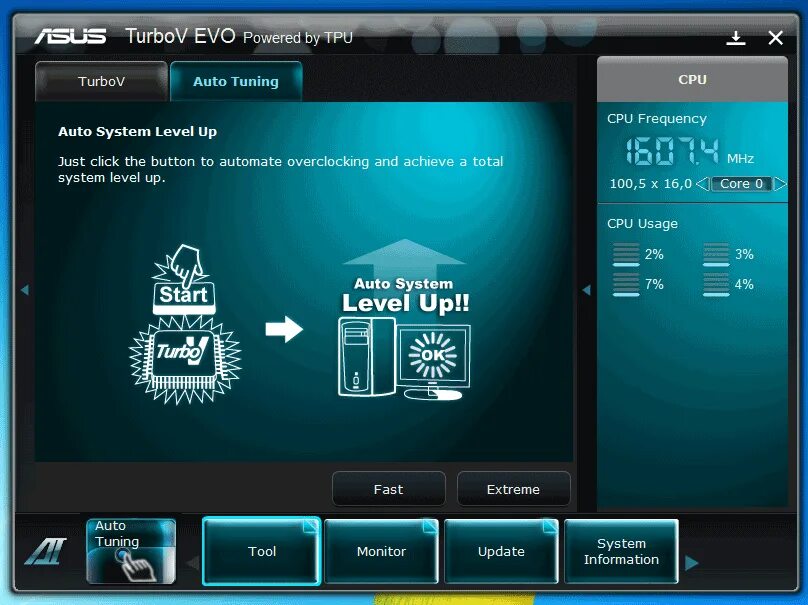The height and width of the screenshot is (605, 808).
Task: Click the 4% CPU usage bar
Action: pyautogui.click(x=716, y=284)
